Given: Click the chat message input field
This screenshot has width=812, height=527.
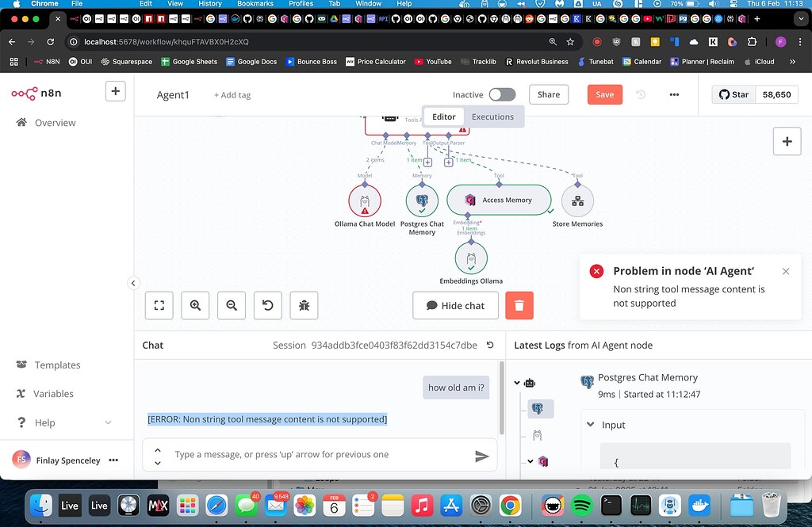Looking at the screenshot, I should tap(320, 455).
